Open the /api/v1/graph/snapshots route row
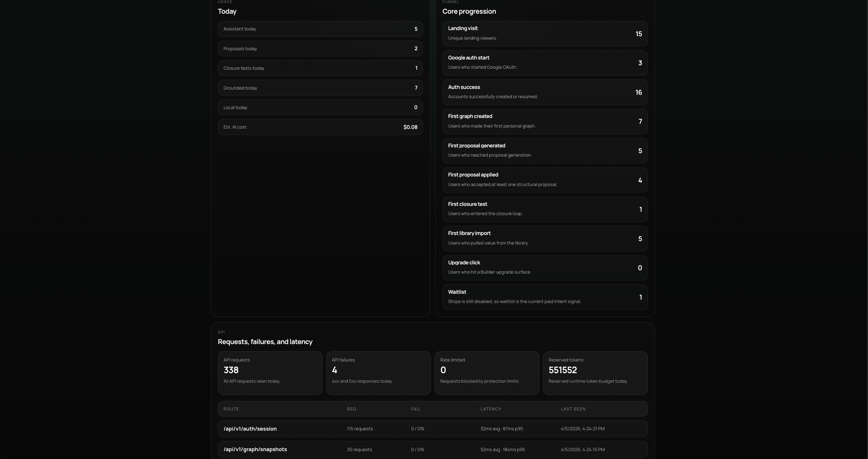 pyautogui.click(x=432, y=449)
